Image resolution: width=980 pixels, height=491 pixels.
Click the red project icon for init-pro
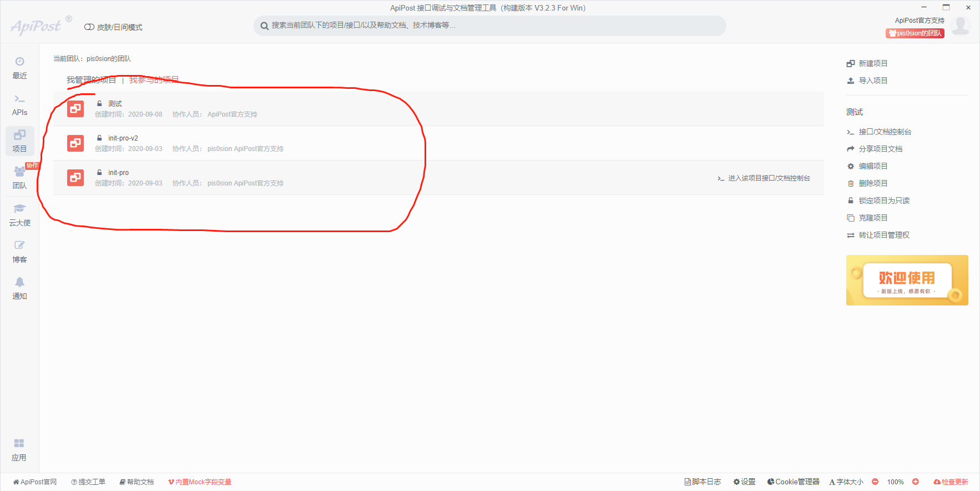(75, 178)
